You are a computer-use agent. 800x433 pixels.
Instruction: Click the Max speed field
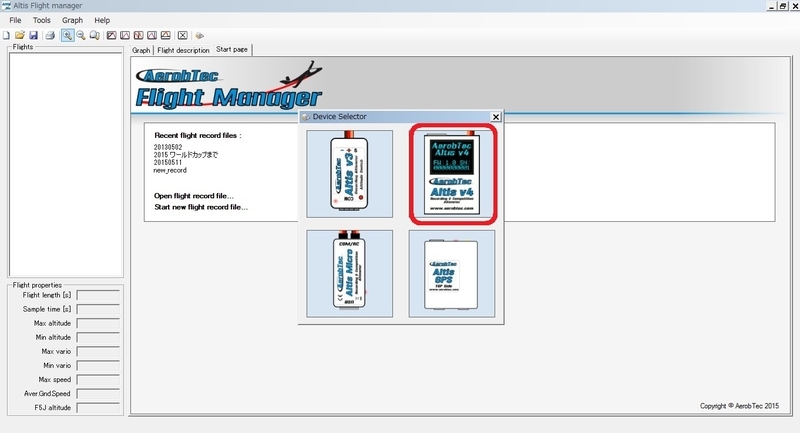[98, 379]
